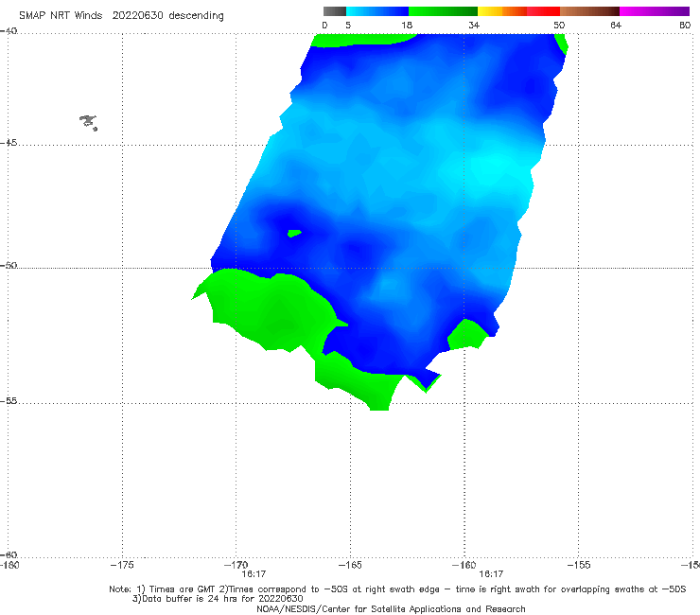The width and height of the screenshot is (700, 615).
Task: Click the green patch at the swath's top edge
Action: (x=358, y=40)
